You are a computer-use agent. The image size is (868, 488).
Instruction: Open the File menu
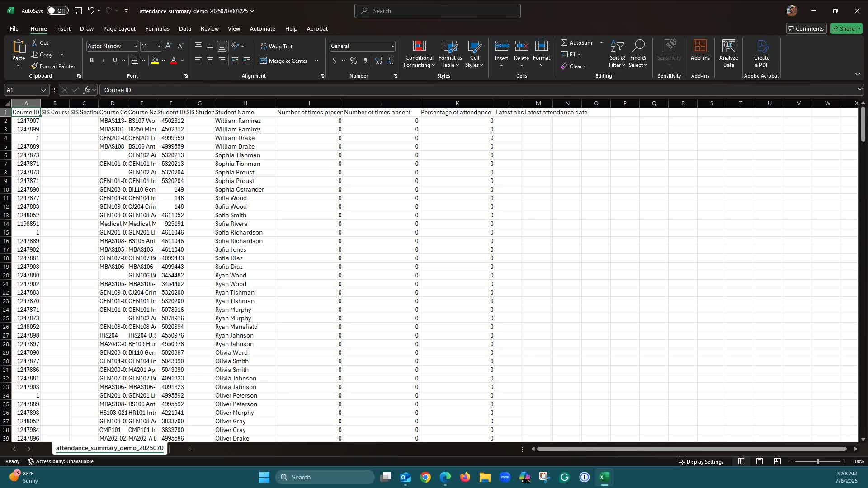(x=14, y=28)
